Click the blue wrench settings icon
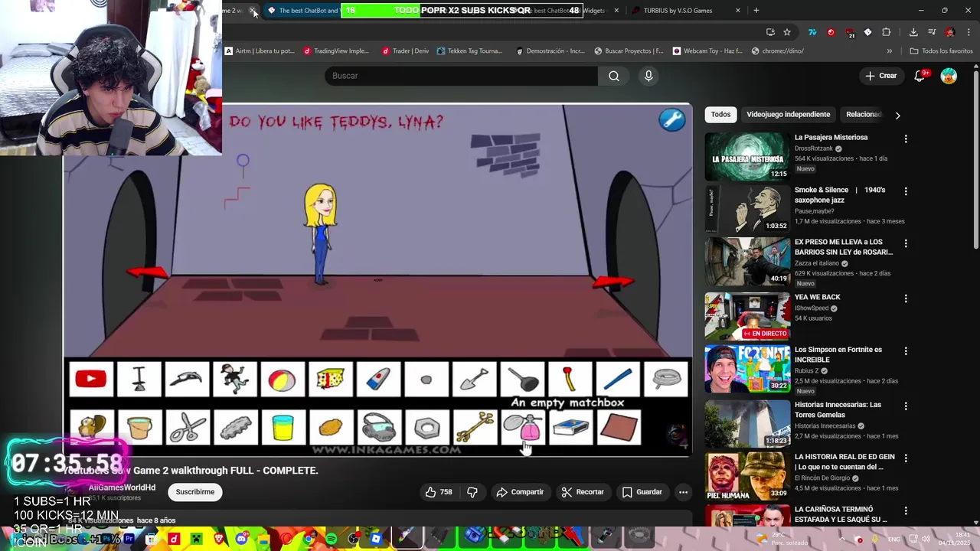This screenshot has height=551, width=980. (672, 119)
